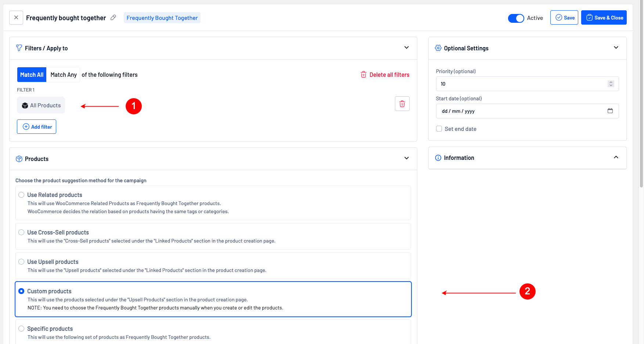Collapse the Filters / Apply to section
Image resolution: width=644 pixels, height=344 pixels.
pyautogui.click(x=406, y=48)
